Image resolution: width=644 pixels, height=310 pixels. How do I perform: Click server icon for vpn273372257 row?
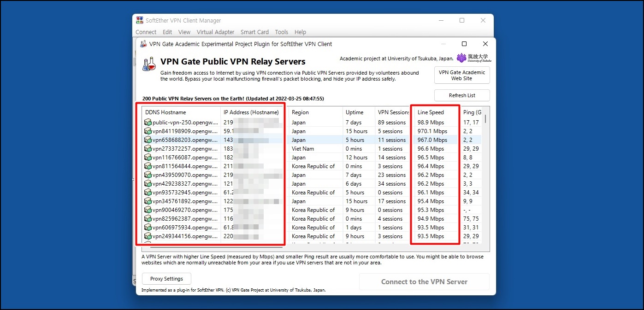point(148,149)
